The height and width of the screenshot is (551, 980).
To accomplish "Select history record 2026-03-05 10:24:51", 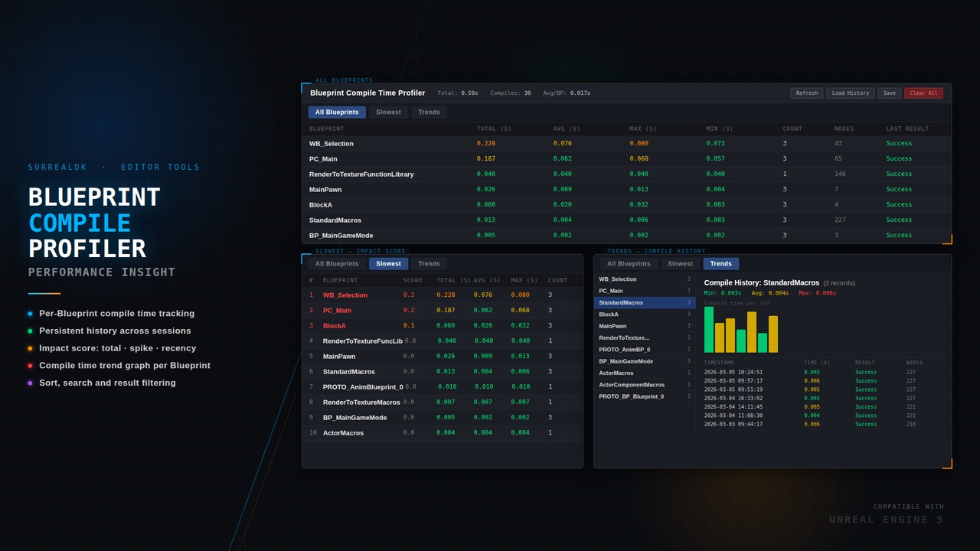I will (x=823, y=373).
